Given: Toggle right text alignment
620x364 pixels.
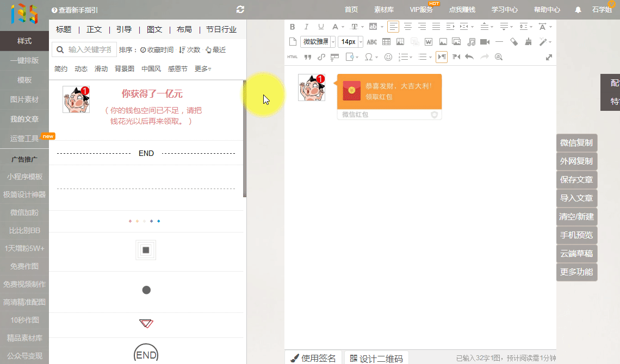Looking at the screenshot, I should [x=422, y=27].
